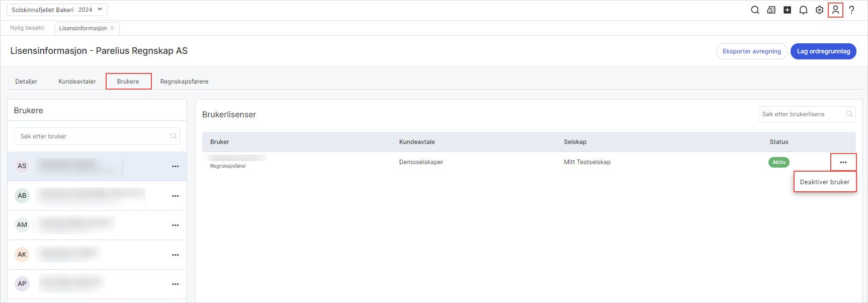Click the plus quick-create icon
868x303 pixels.
click(787, 10)
